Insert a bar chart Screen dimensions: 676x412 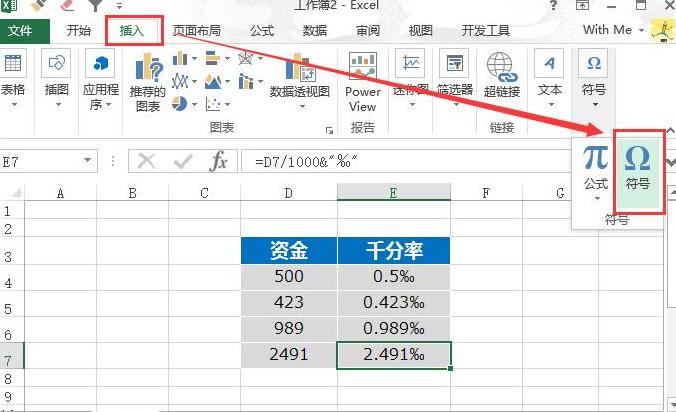[x=217, y=58]
